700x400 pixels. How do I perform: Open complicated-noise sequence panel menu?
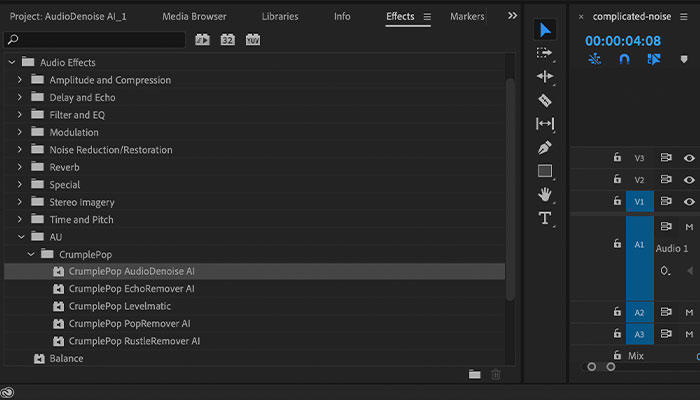click(684, 17)
